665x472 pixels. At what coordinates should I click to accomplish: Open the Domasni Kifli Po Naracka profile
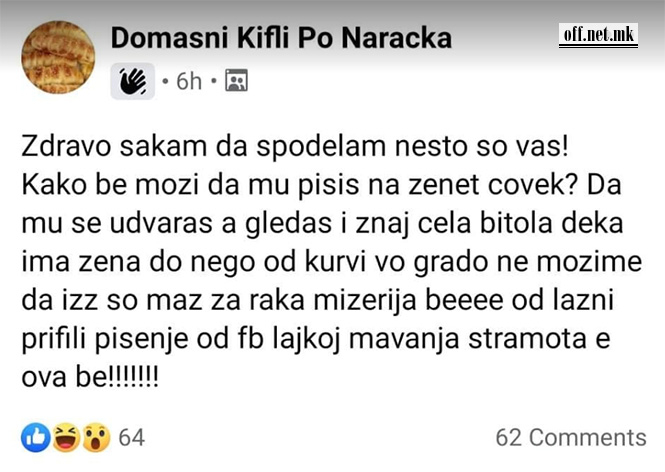coord(281,38)
